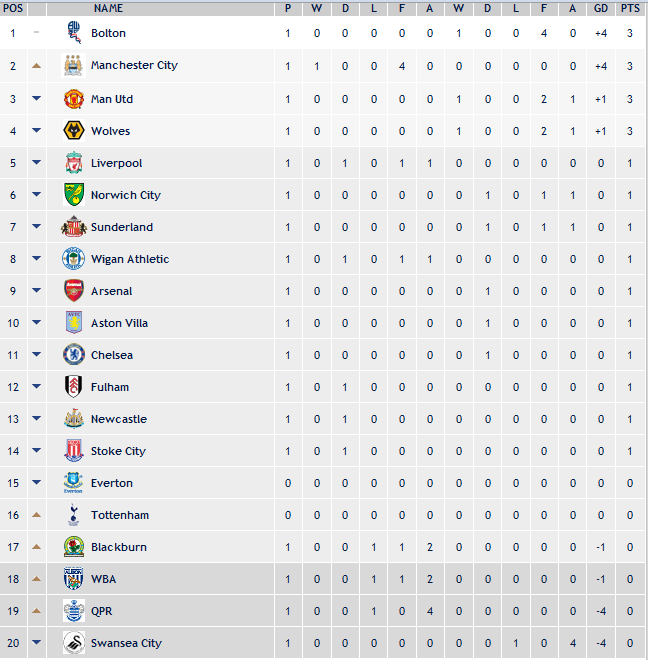Click the Arsenal cannon crest
The width and height of the screenshot is (648, 660).
(x=73, y=291)
